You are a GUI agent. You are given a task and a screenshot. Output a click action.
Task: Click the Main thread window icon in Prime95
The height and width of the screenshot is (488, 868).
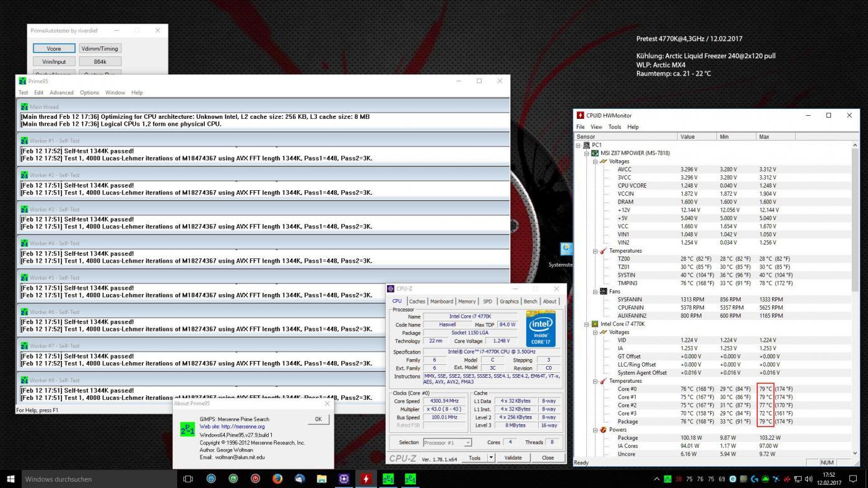pos(24,107)
